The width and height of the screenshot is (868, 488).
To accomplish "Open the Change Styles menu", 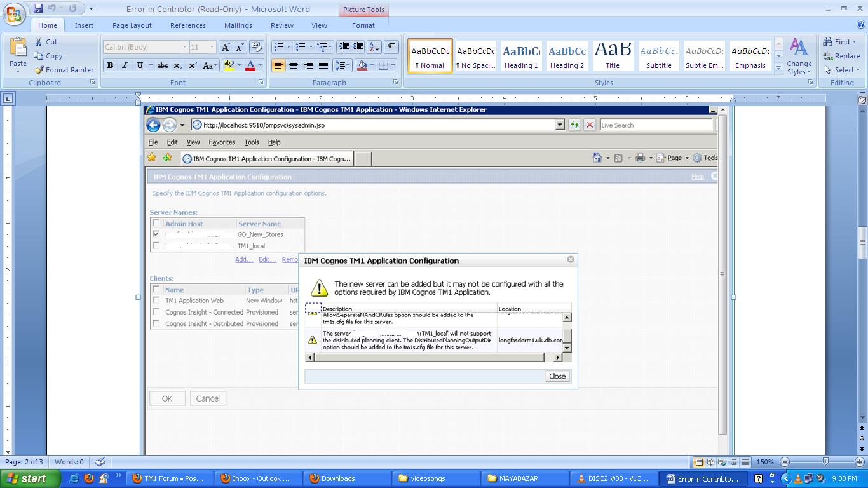I will (x=799, y=56).
